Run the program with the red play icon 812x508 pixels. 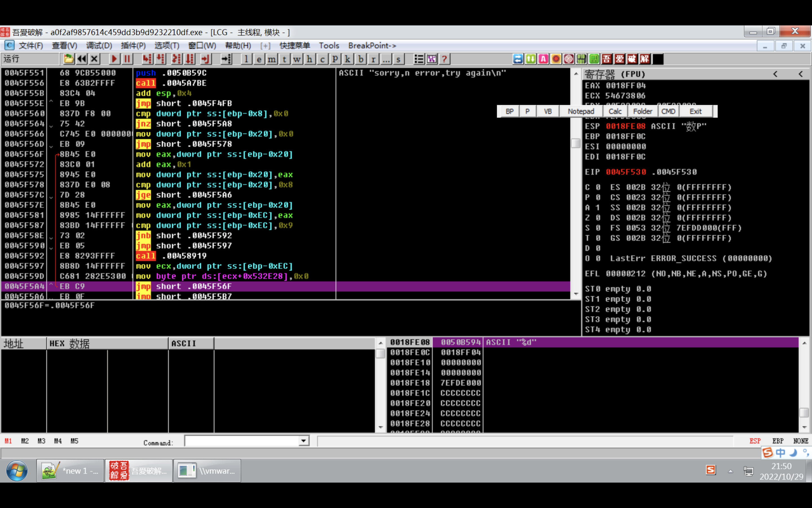(114, 59)
